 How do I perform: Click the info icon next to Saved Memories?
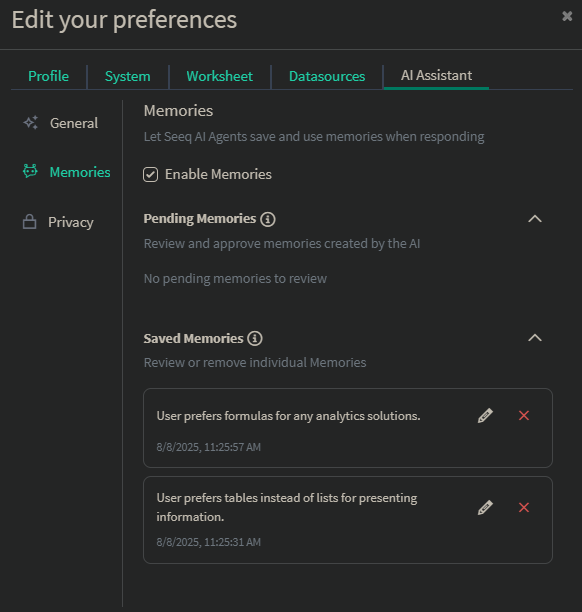(x=255, y=338)
